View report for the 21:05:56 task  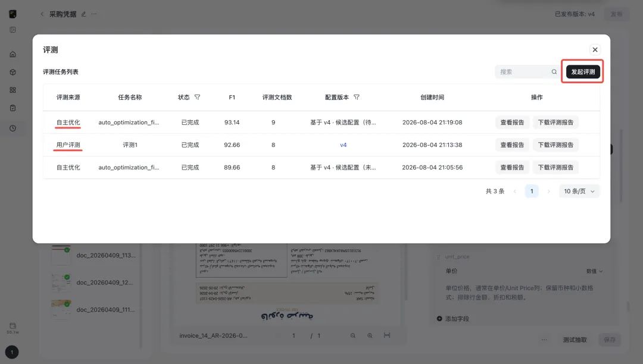(x=512, y=168)
